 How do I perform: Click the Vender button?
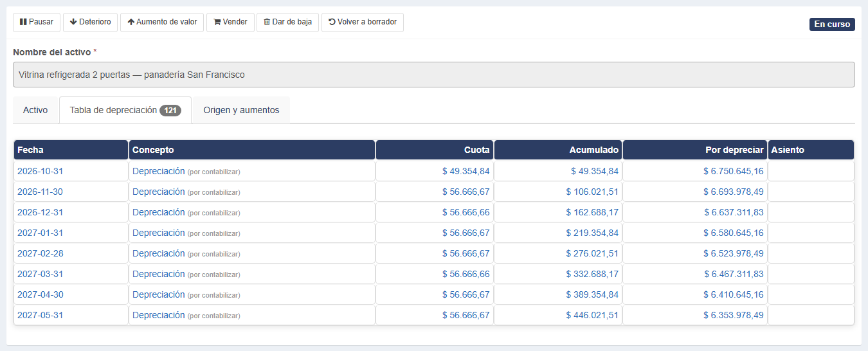[230, 22]
